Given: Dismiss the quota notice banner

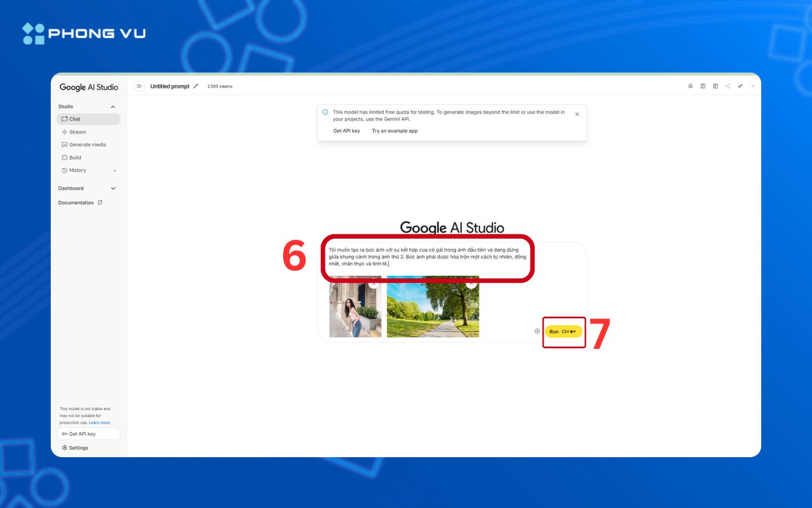Looking at the screenshot, I should [577, 114].
